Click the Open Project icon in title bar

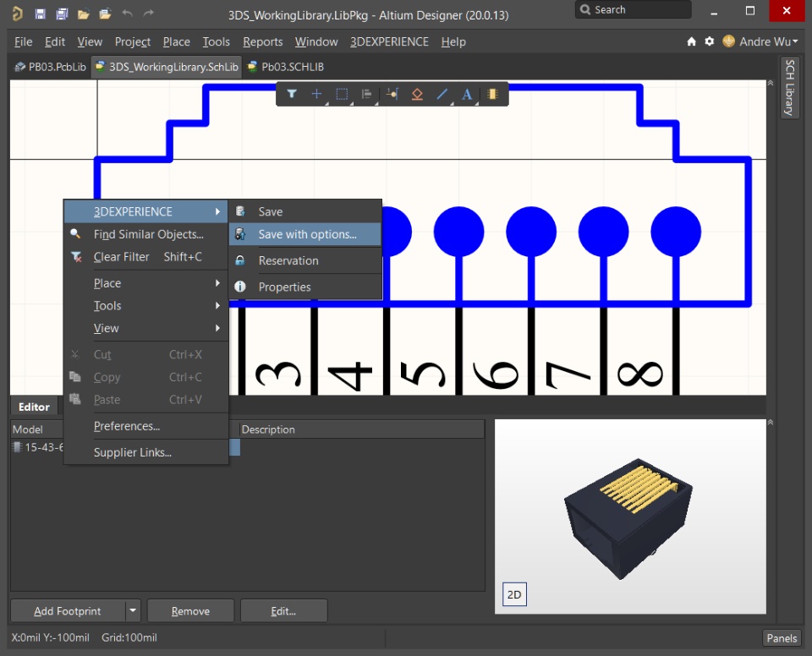tap(105, 14)
